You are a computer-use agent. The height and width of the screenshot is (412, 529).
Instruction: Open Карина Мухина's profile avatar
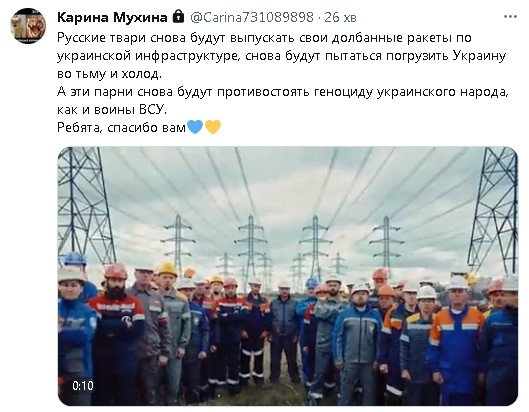coord(28,26)
